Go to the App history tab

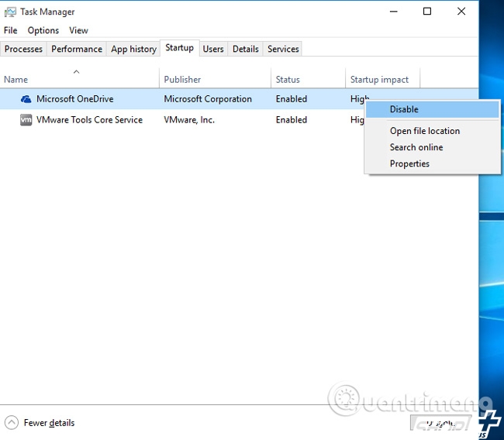click(x=133, y=49)
